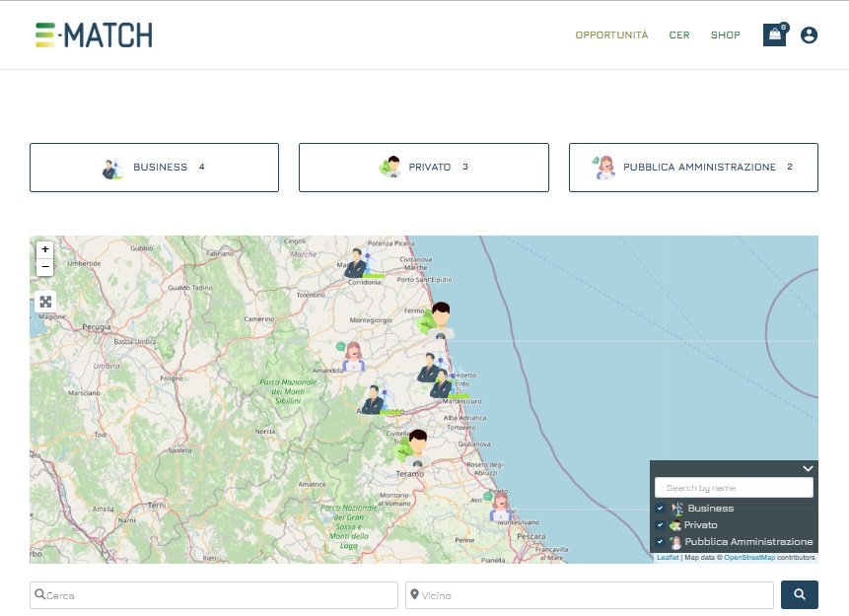849x616 pixels.
Task: Focus the Vicino location input field
Action: (x=590, y=595)
